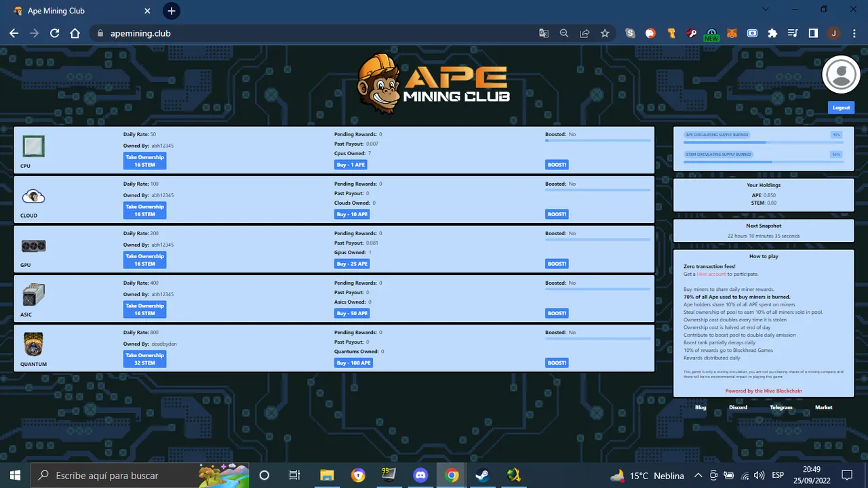Click the GPU miner icon
868x488 pixels.
pyautogui.click(x=33, y=245)
